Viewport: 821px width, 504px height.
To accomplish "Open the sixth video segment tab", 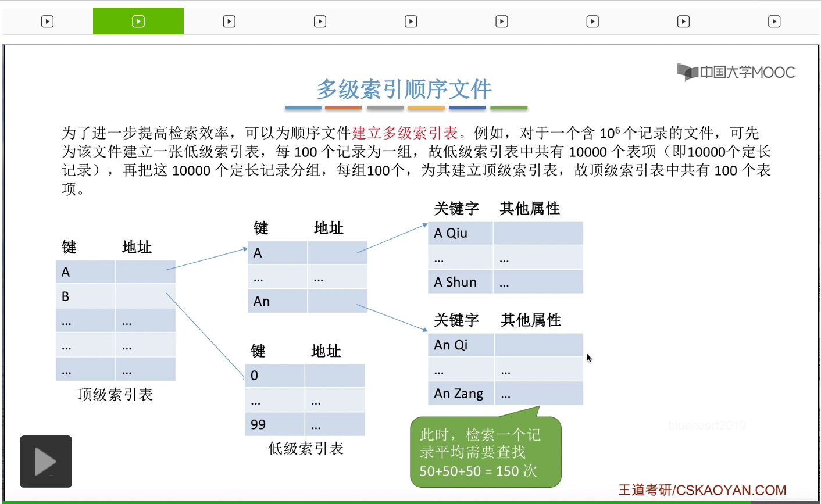I will click(501, 22).
